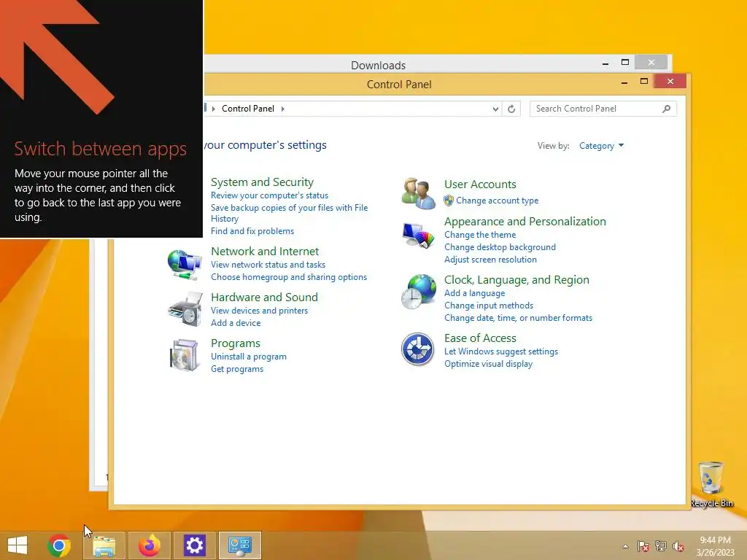747x560 pixels.
Task: Open the User Accounts people icon
Action: pyautogui.click(x=418, y=192)
